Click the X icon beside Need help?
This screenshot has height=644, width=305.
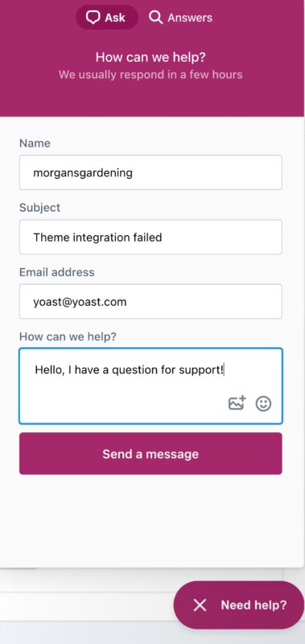point(200,605)
